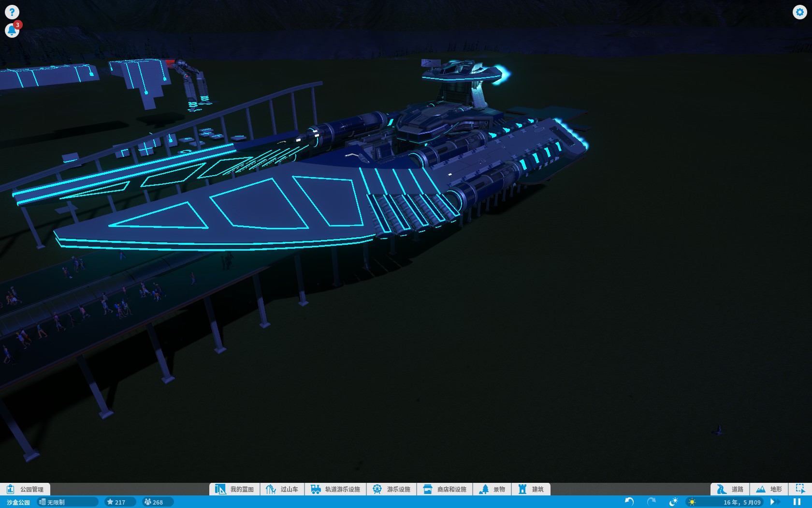Toggle the day/night cycle icon
This screenshot has height=508, width=812.
[673, 502]
